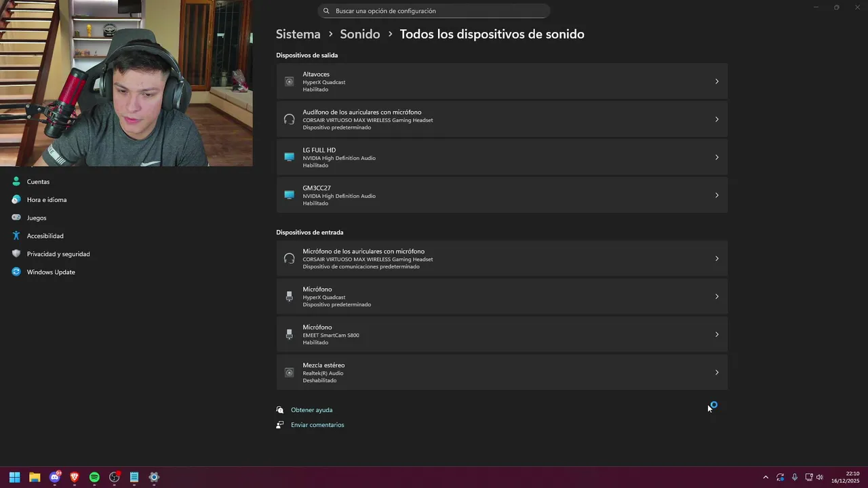
Task: Click the Juegos controller icon
Action: 16,218
